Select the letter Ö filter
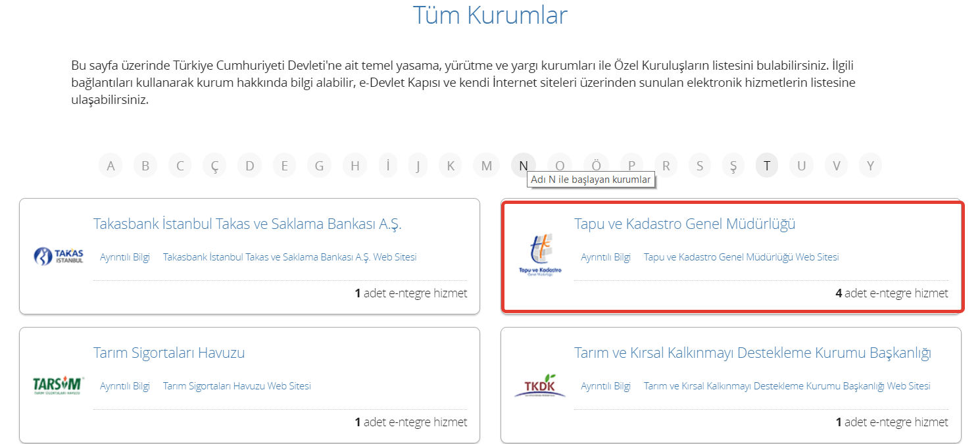 point(596,165)
